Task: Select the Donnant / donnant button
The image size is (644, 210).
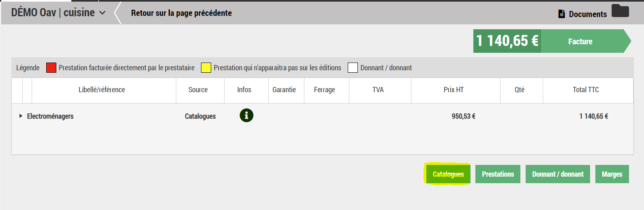Action: [558, 174]
